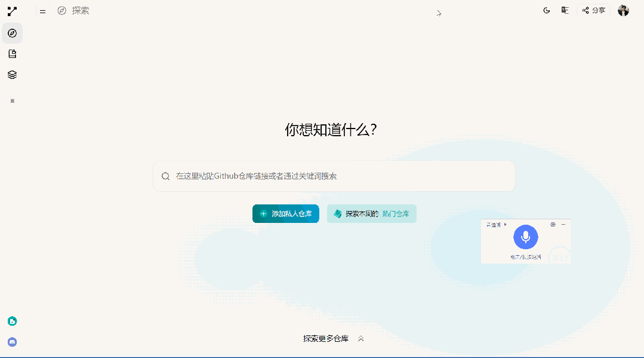The height and width of the screenshot is (358, 644).
Task: Open the user avatar menu
Action: [x=624, y=11]
